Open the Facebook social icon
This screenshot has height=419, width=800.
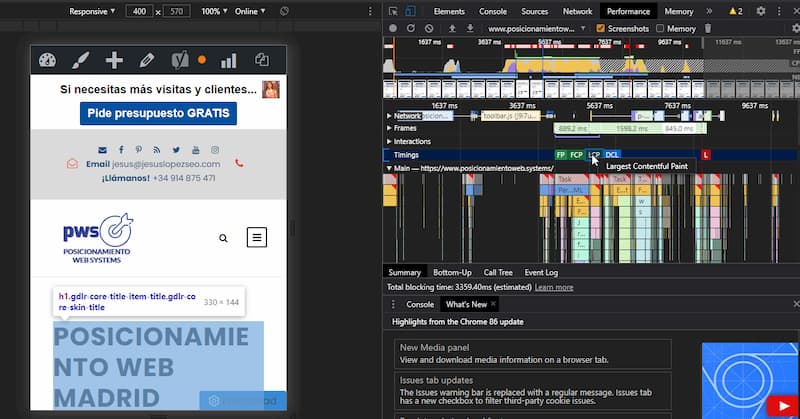pyautogui.click(x=121, y=150)
